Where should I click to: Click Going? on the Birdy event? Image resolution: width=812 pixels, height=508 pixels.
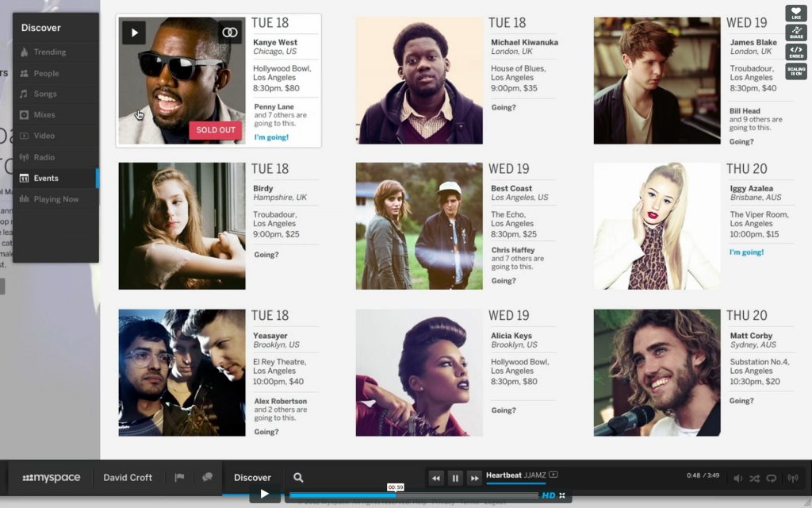point(266,255)
